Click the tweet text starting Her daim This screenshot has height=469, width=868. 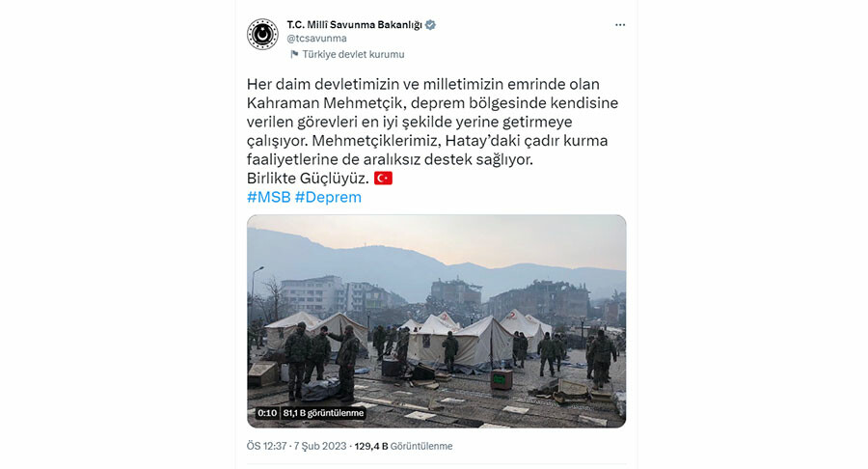click(x=432, y=122)
